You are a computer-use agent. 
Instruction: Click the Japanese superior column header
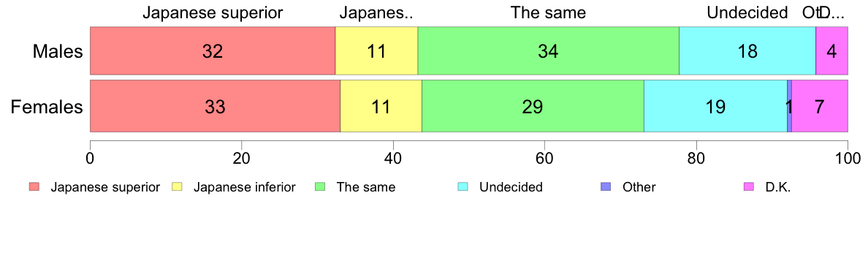coord(213,13)
